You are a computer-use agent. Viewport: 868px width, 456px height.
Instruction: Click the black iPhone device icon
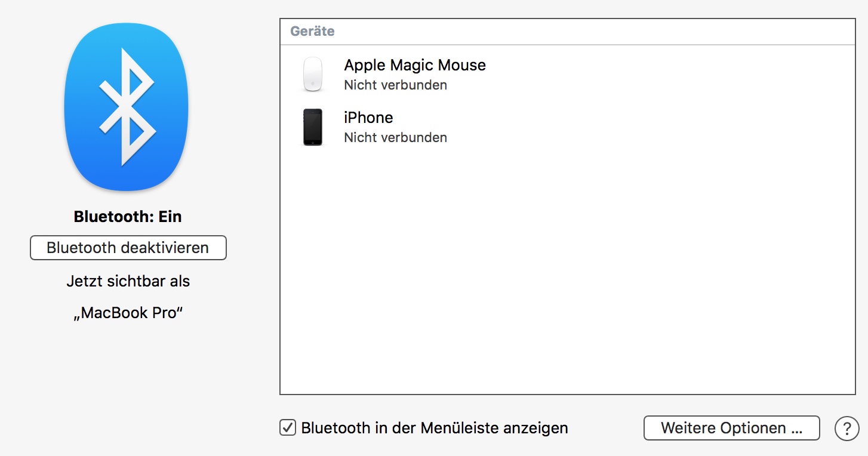click(313, 127)
